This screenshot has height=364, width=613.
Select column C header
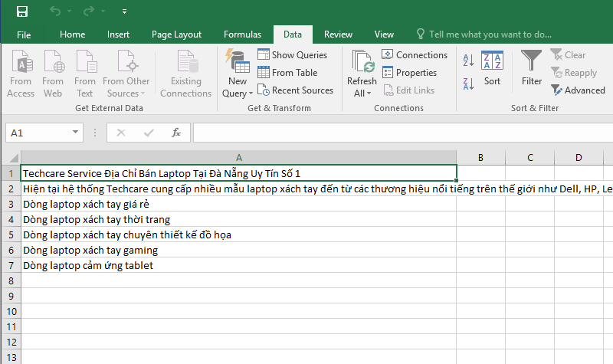point(530,158)
